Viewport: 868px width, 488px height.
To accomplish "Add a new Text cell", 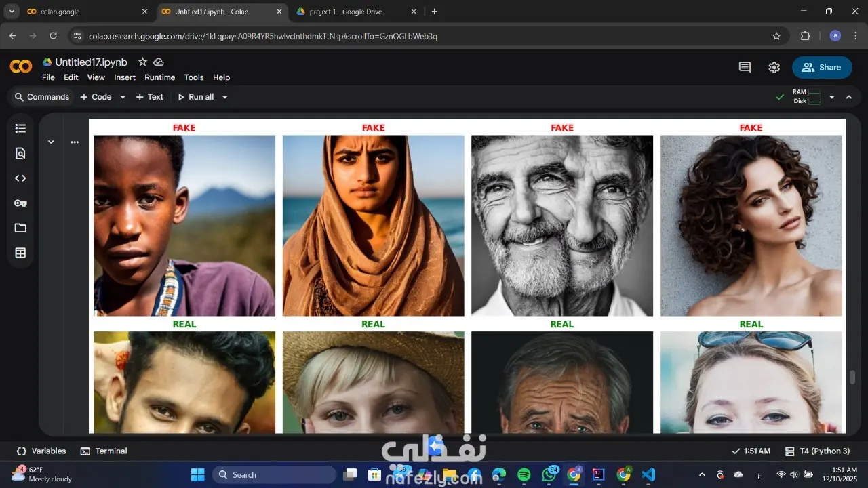I will tap(150, 97).
